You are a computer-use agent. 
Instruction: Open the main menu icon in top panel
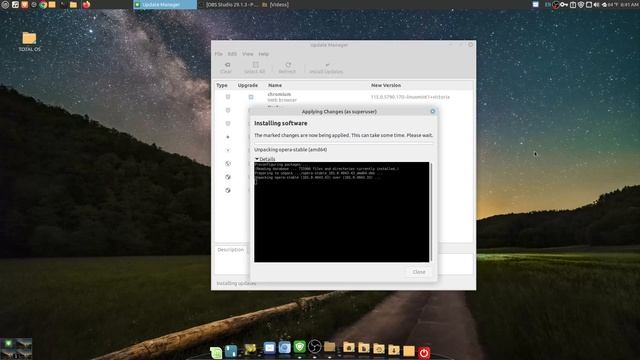5,4
